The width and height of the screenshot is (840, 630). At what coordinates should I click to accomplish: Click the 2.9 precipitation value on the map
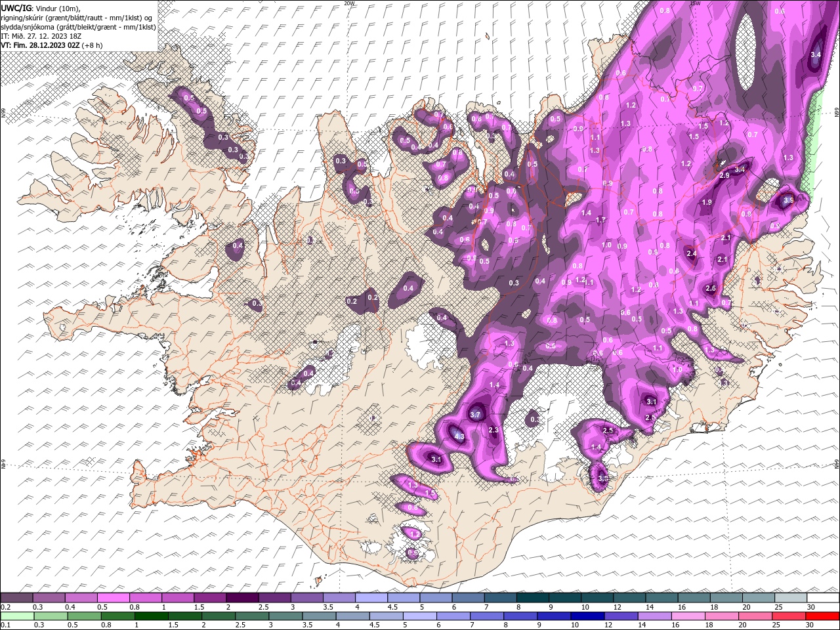(724, 176)
